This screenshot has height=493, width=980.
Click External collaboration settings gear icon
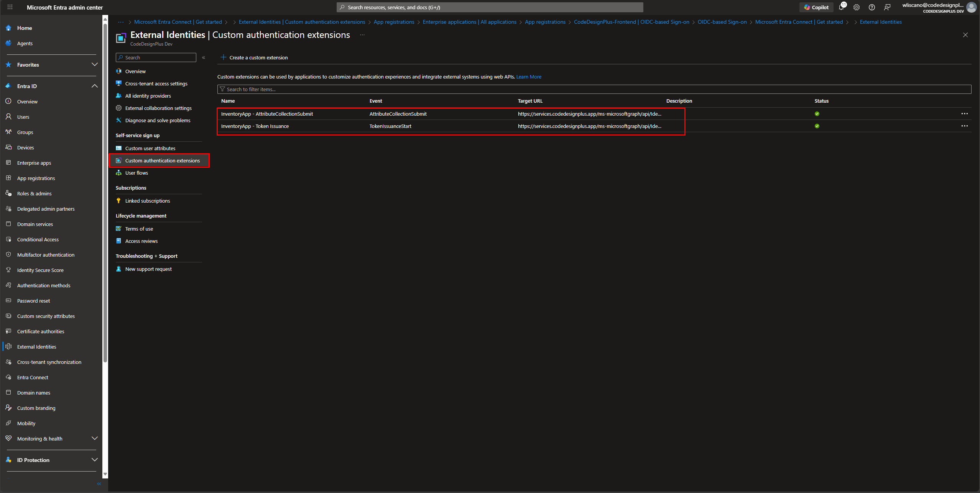point(119,108)
